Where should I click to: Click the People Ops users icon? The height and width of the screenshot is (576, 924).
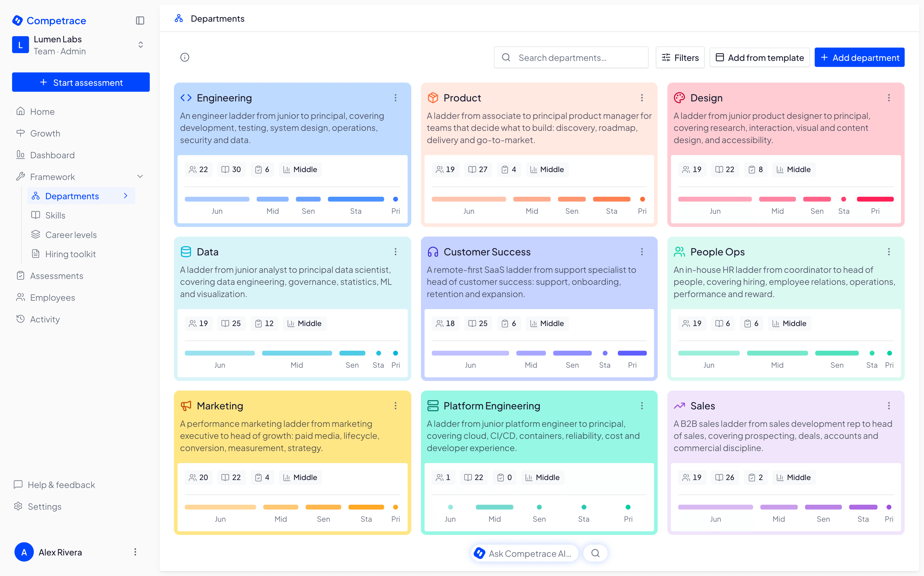click(679, 252)
